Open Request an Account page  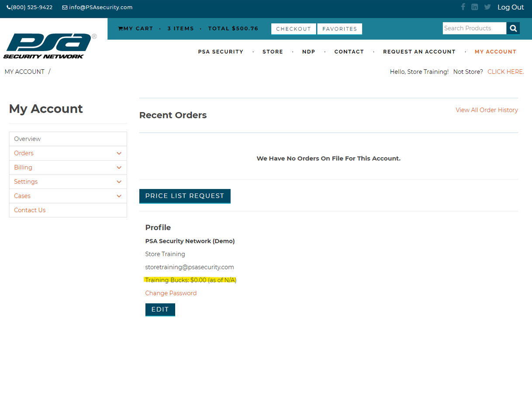pos(419,51)
